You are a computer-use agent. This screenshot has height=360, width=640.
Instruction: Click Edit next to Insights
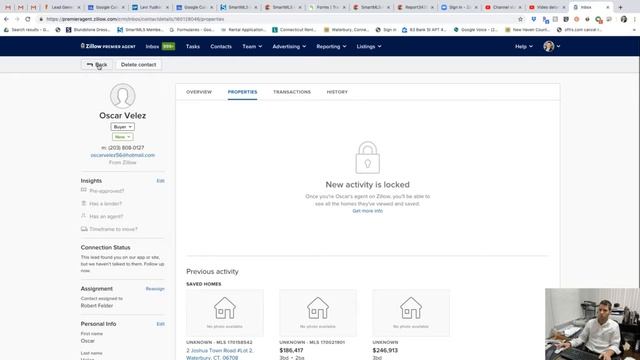(x=160, y=180)
